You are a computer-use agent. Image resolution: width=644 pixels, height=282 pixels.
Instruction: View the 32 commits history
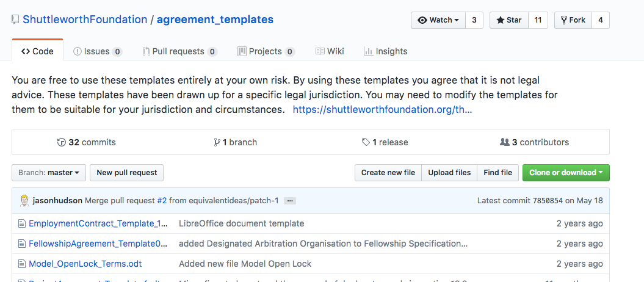pyautogui.click(x=87, y=142)
